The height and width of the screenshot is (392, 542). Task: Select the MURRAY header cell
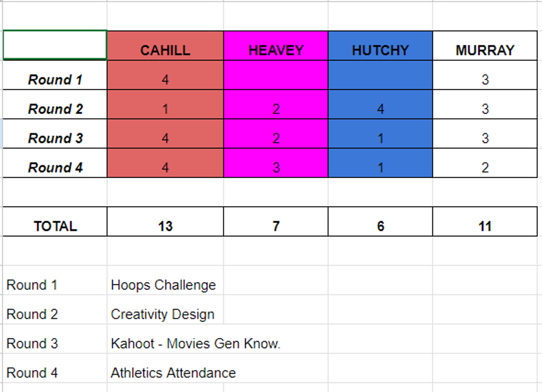[485, 46]
